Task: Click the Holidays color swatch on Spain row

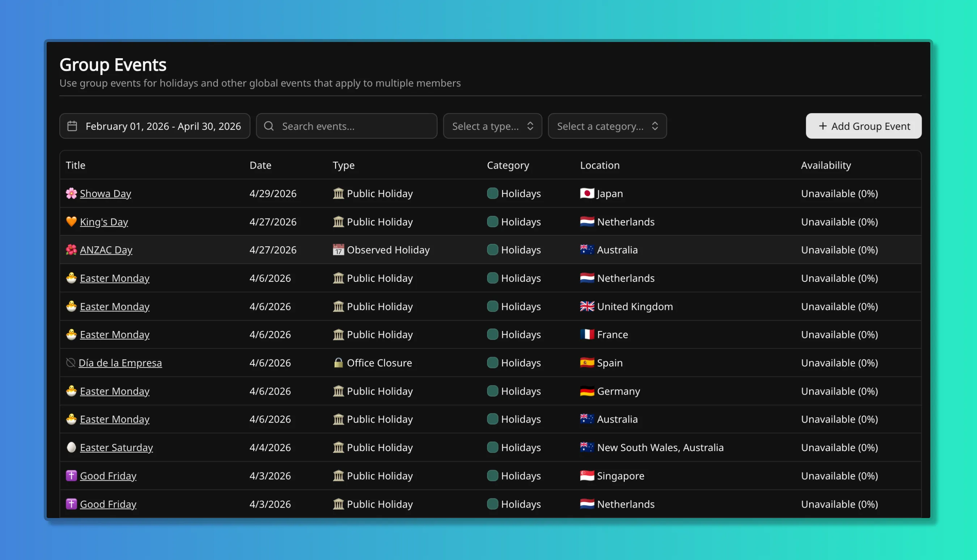Action: tap(492, 363)
